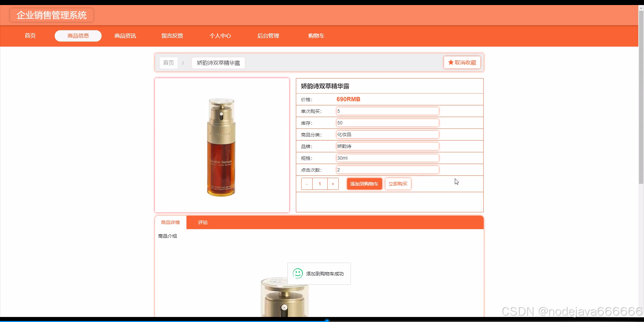Click the 娇韵诗双萃精华露 product title

coord(325,86)
